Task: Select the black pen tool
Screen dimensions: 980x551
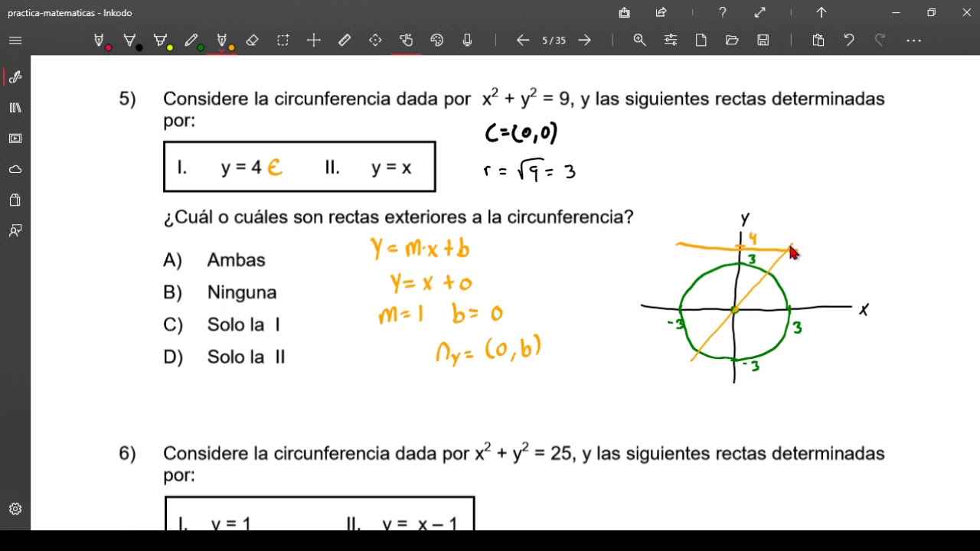Action: point(132,41)
